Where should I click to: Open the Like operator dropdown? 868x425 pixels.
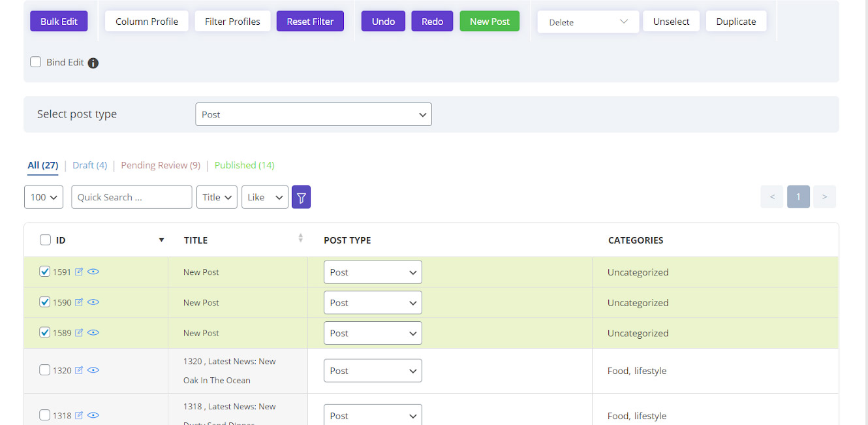[x=265, y=197]
